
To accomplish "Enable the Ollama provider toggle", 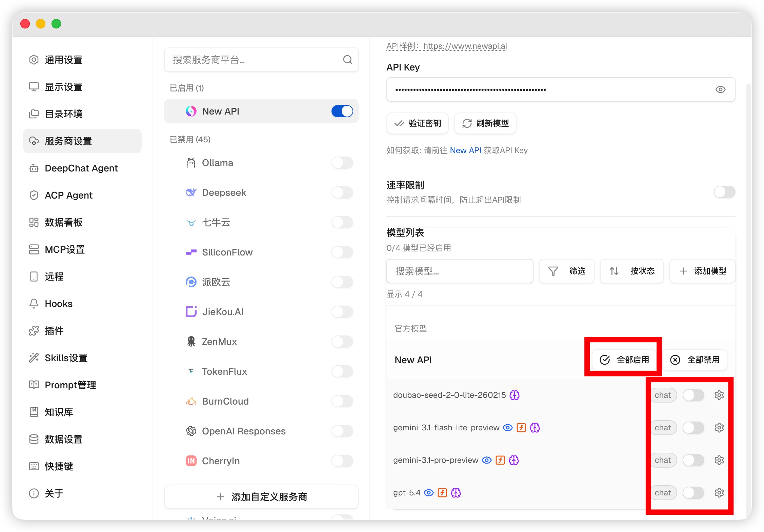I will coord(342,163).
